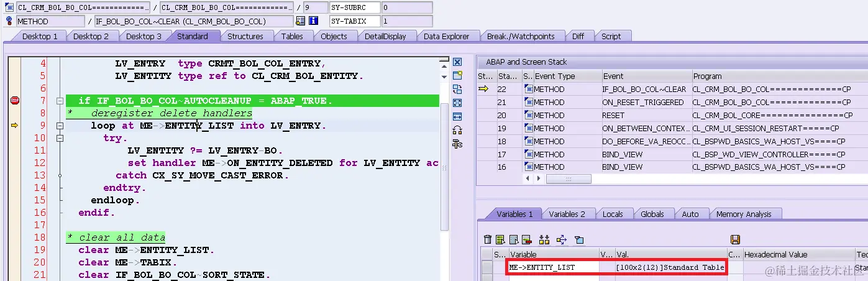Click the headset services icon in the vertical toolbar
Viewport: 868px width, 281px height.
click(x=457, y=130)
